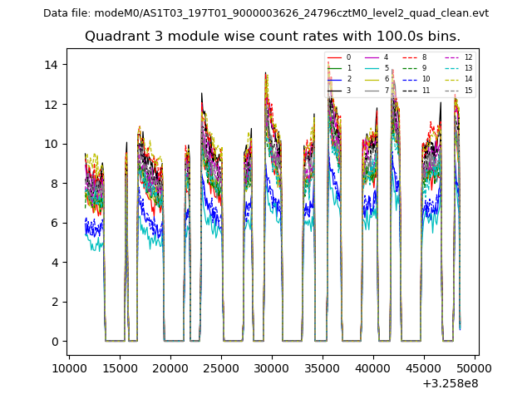Click the y-axis tick label 0
The width and height of the screenshot is (532, 399).
[x=53, y=342]
